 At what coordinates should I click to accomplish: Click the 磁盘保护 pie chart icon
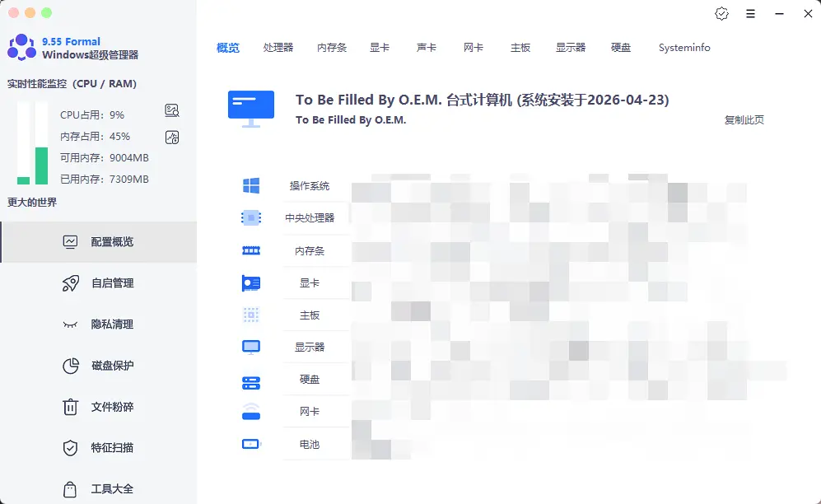pyautogui.click(x=71, y=366)
